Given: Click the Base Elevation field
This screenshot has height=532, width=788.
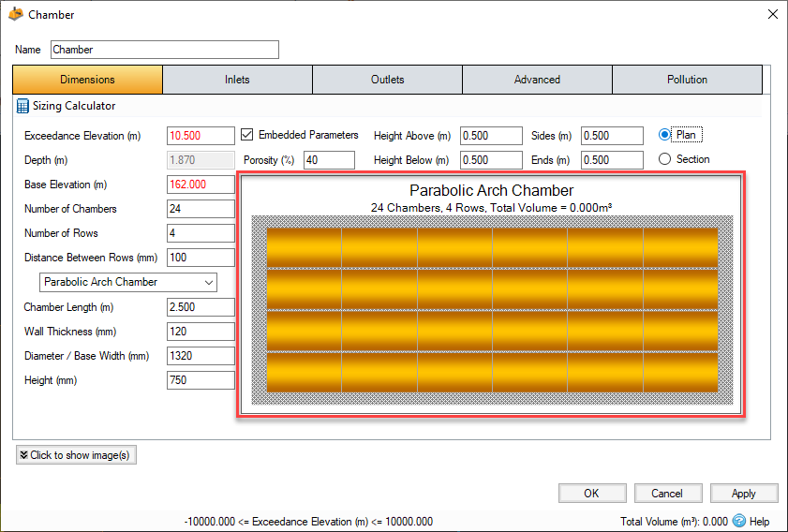Looking at the screenshot, I should coord(201,185).
